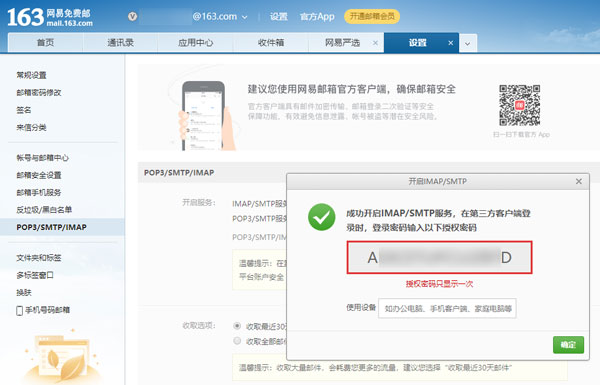The width and height of the screenshot is (600, 385).
Task: Select 收取最近30天 radio button
Action: click(x=237, y=326)
